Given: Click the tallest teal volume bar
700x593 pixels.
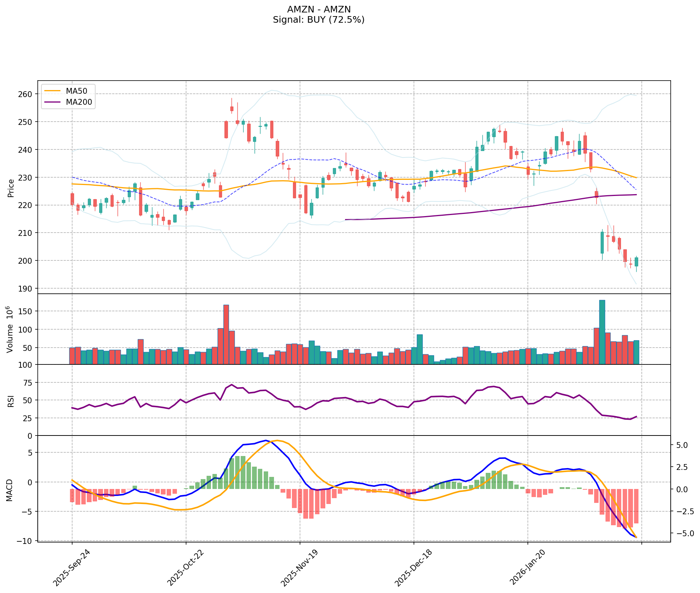Looking at the screenshot, I should (x=602, y=332).
